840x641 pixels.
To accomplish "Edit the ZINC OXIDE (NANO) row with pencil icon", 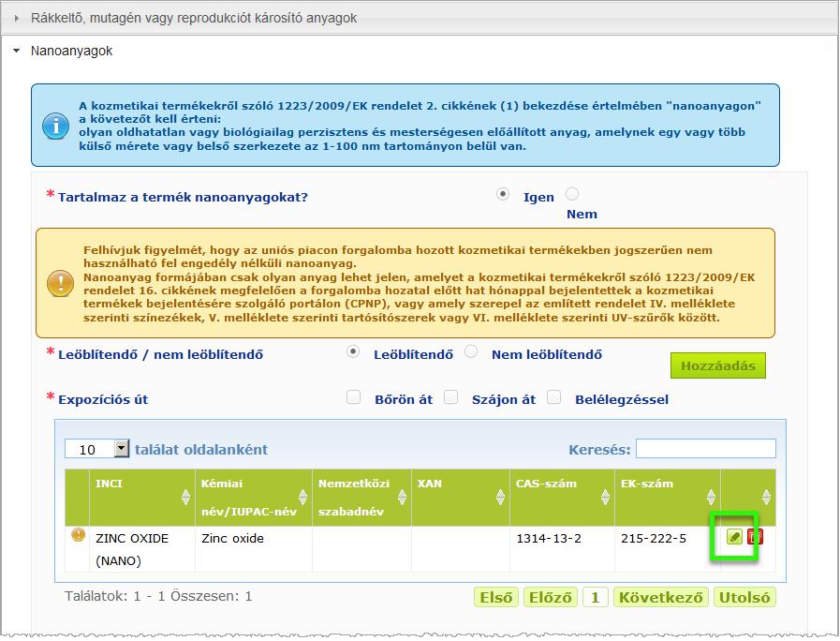I will [x=734, y=536].
